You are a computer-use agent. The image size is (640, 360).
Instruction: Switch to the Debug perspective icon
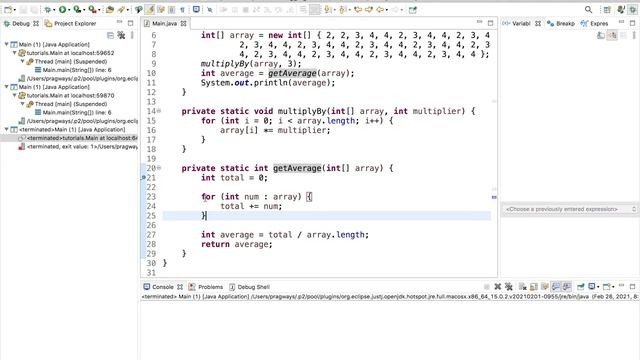(x=632, y=9)
